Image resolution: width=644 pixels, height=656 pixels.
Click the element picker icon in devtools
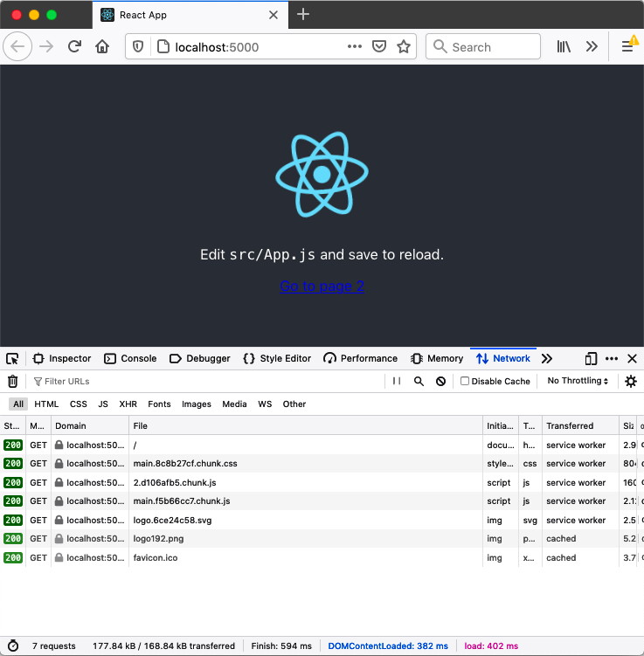[x=12, y=359]
